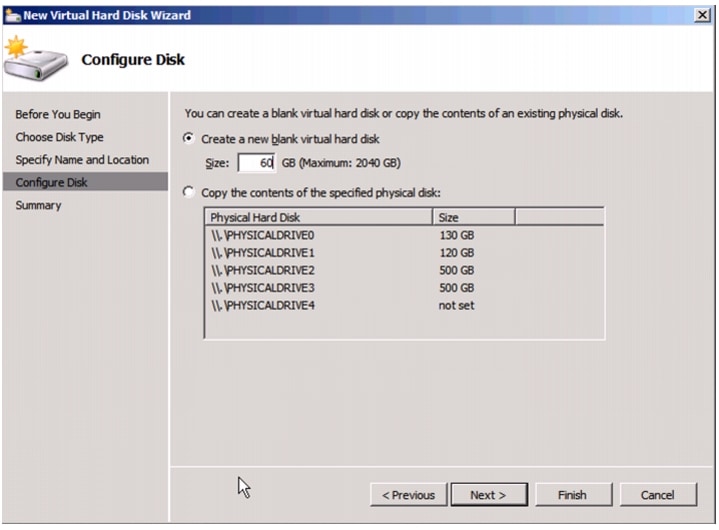Click the 'not set' size cell
This screenshot has height=530, width=719.
456,305
